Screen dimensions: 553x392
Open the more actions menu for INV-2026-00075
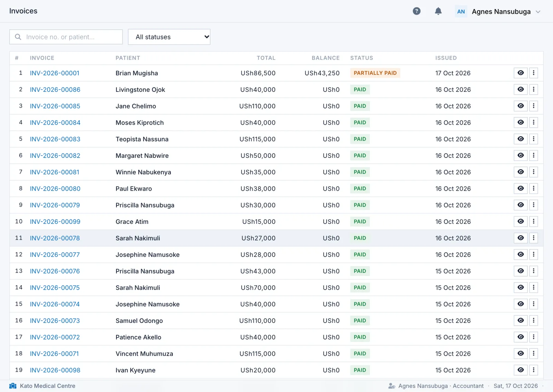(x=534, y=287)
